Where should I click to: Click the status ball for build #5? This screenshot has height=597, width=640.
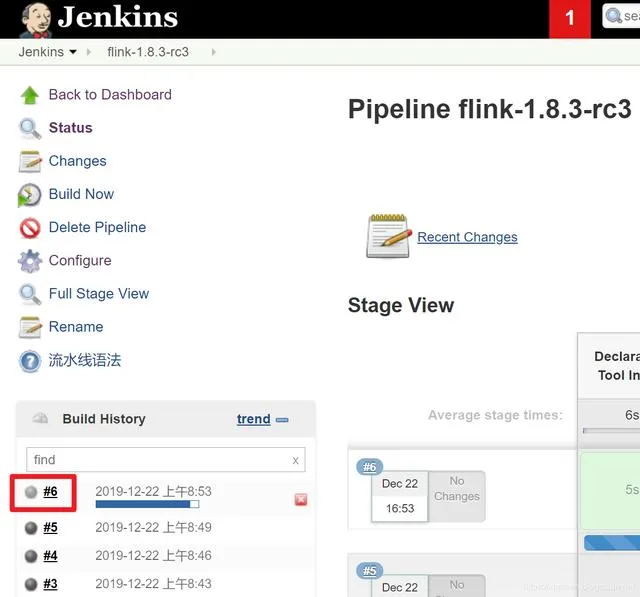(x=31, y=528)
